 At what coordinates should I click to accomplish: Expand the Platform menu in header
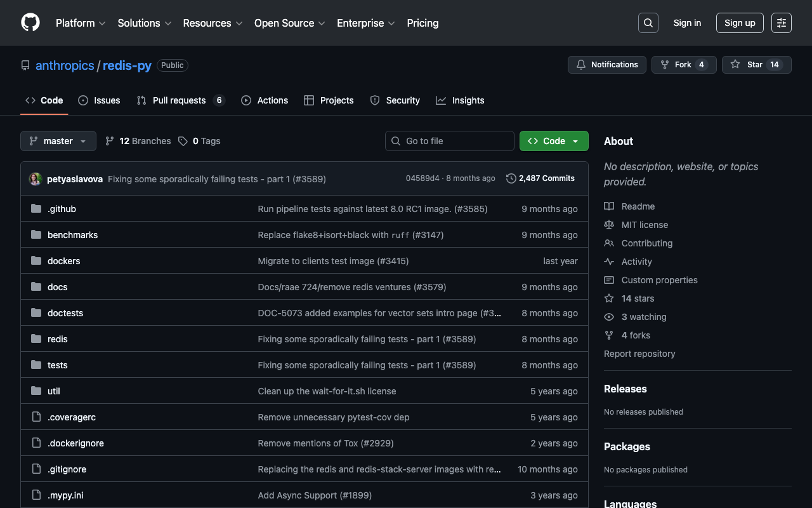click(x=81, y=23)
